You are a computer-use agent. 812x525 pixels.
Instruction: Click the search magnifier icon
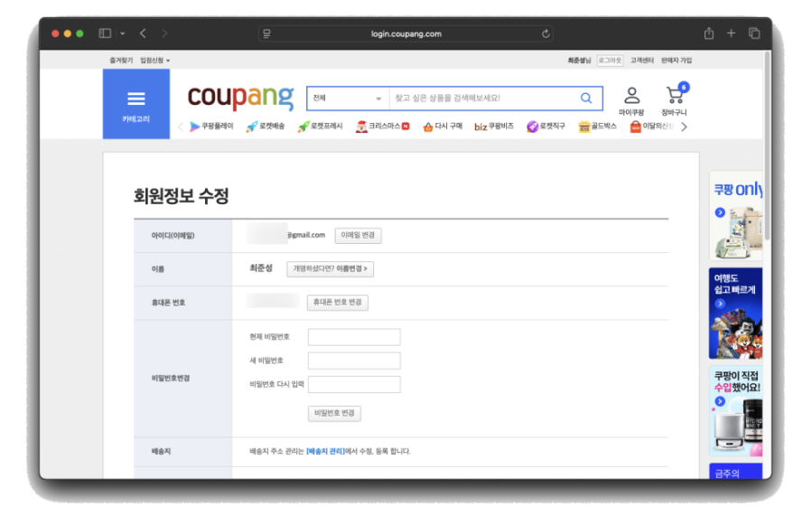586,98
